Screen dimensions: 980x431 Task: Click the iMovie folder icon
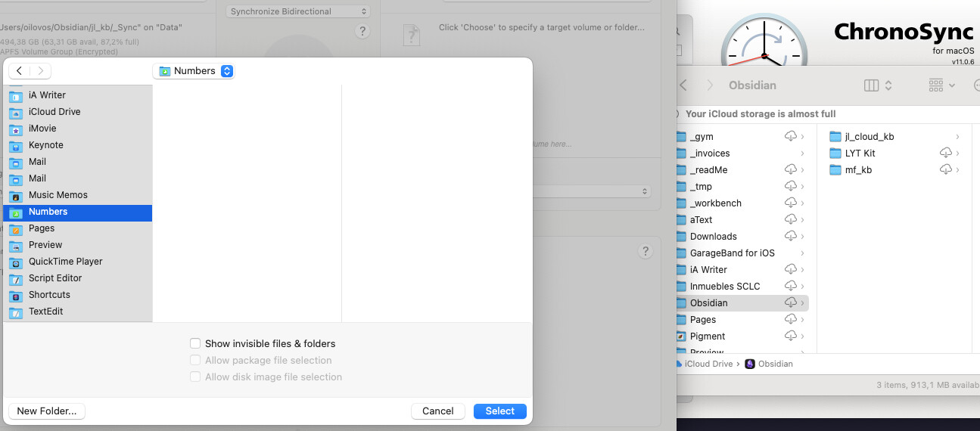coord(16,129)
